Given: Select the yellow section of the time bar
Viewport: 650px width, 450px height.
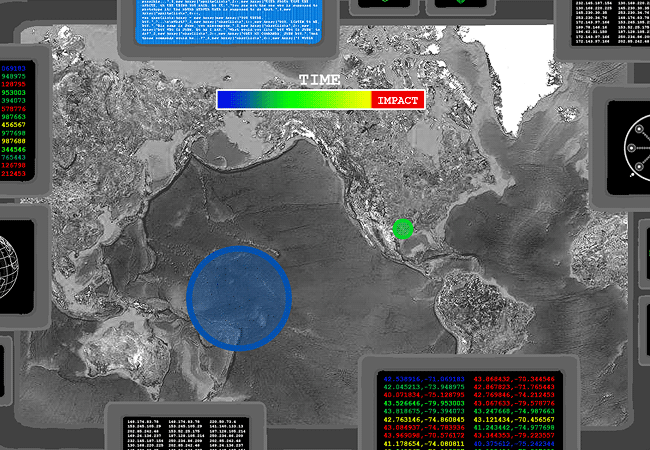Looking at the screenshot, I should point(350,100).
